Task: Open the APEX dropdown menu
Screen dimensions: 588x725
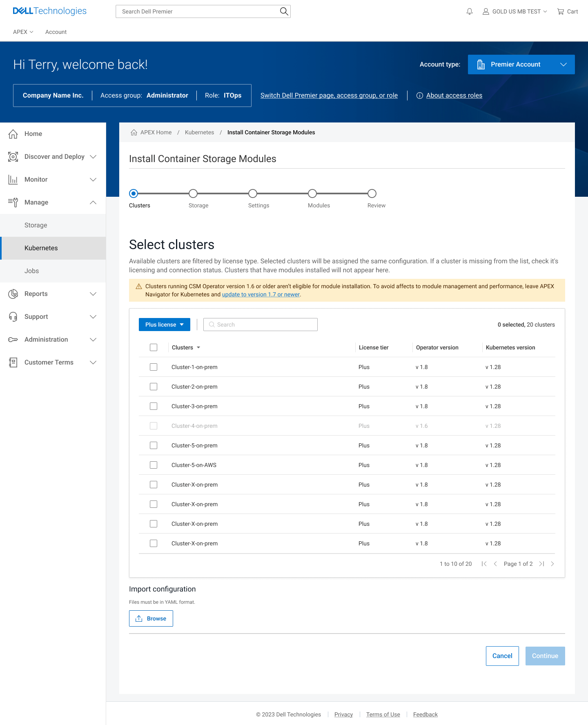Action: click(23, 32)
